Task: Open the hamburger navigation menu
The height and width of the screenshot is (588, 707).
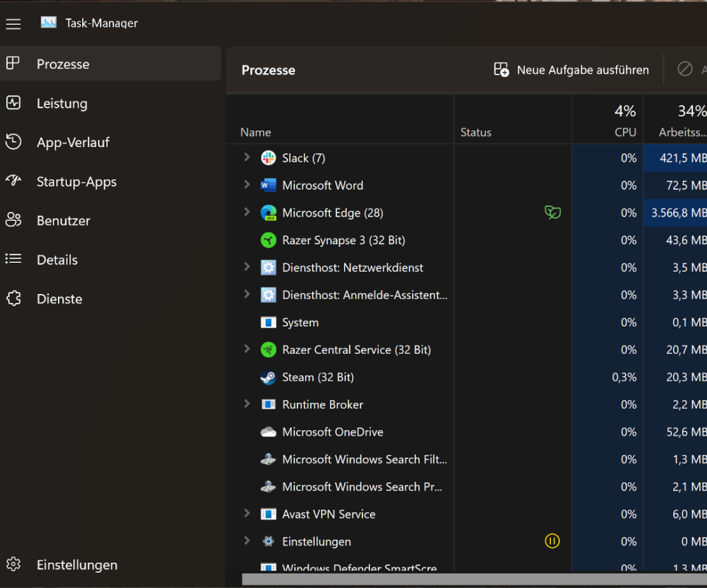Action: (14, 24)
